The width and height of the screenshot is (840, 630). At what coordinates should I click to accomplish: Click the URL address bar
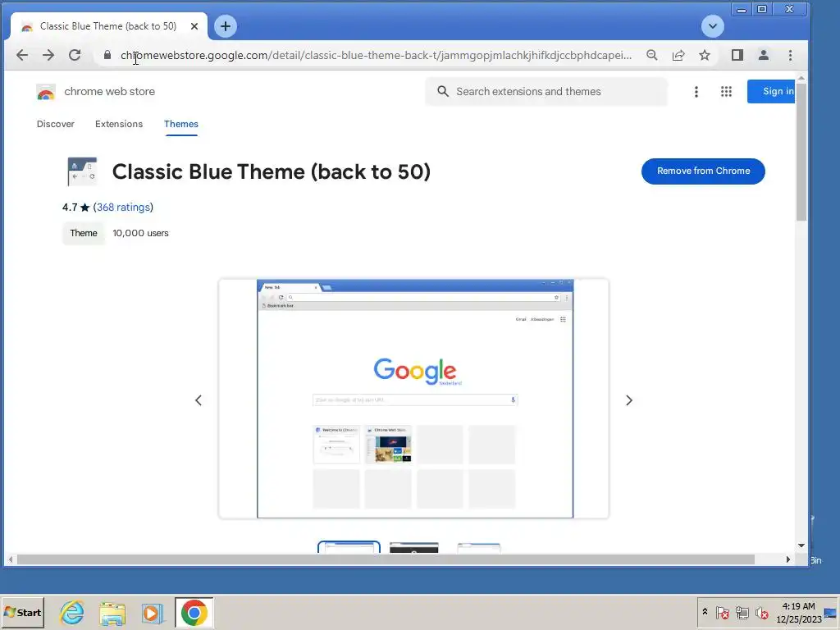coord(376,55)
